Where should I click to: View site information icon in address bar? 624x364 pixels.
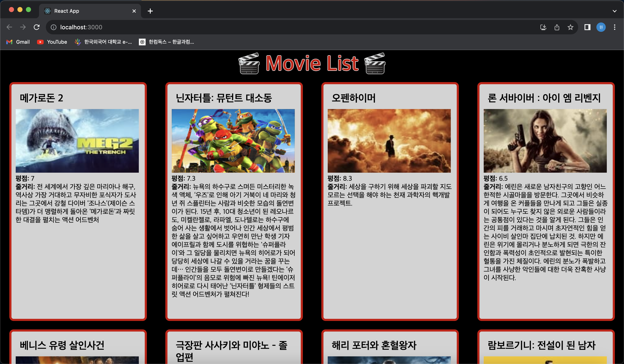pos(53,27)
